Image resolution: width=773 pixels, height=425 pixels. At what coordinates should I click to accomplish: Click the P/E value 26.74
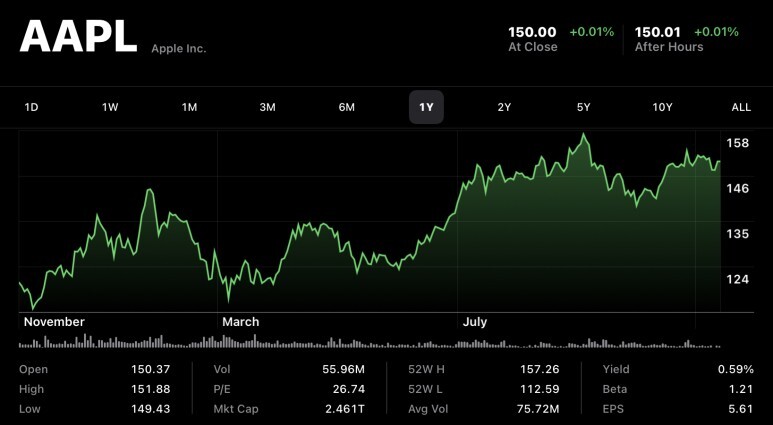tap(349, 389)
